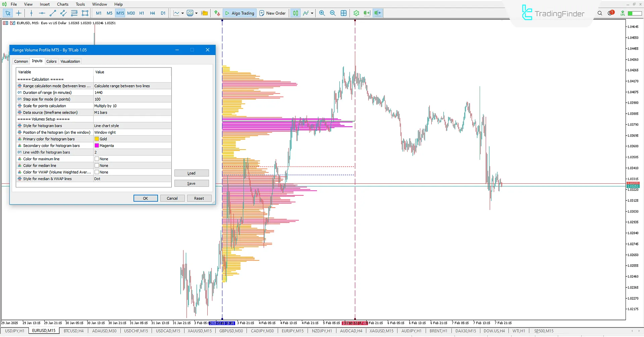Check the Color for VWAP checkbox

(x=97, y=172)
